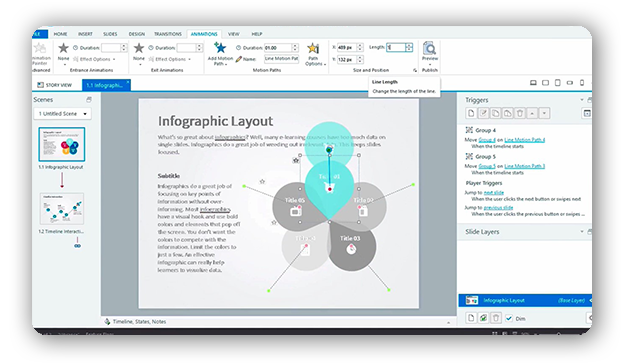Click the Group 5 object icon in Triggers
This screenshot has height=363, width=626.
(x=469, y=157)
